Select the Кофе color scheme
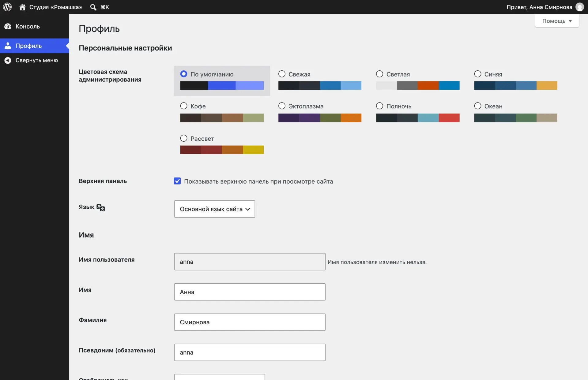The image size is (588, 380). [184, 106]
